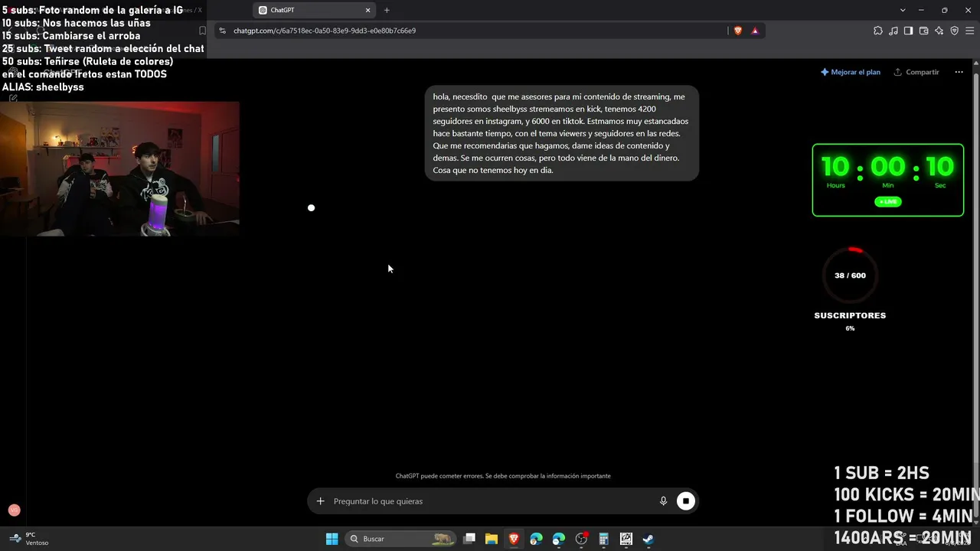Image resolution: width=980 pixels, height=551 pixels.
Task: Click the green LIVE badge on the timer
Action: click(x=888, y=202)
